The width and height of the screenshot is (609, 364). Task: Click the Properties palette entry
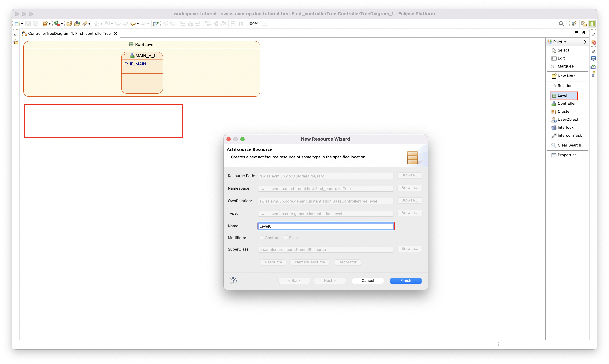pyautogui.click(x=567, y=155)
